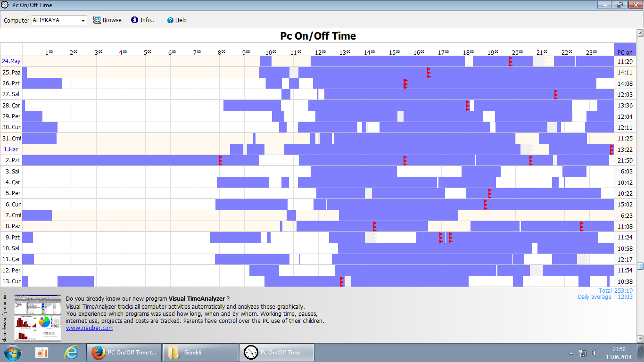Viewport: 644px width, 362px height.
Task: Open the orange camera app on the taskbar
Action: point(42,353)
